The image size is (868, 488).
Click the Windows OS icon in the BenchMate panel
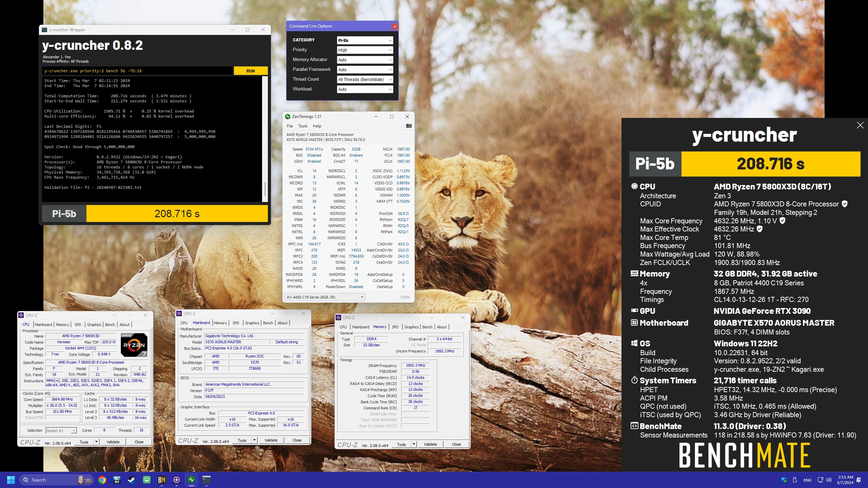click(x=634, y=343)
